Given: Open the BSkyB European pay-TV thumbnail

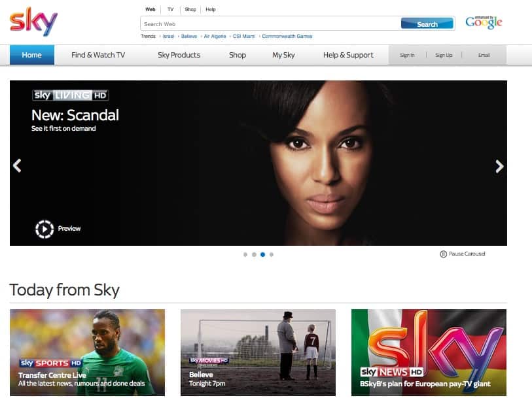Looking at the screenshot, I should (429, 352).
